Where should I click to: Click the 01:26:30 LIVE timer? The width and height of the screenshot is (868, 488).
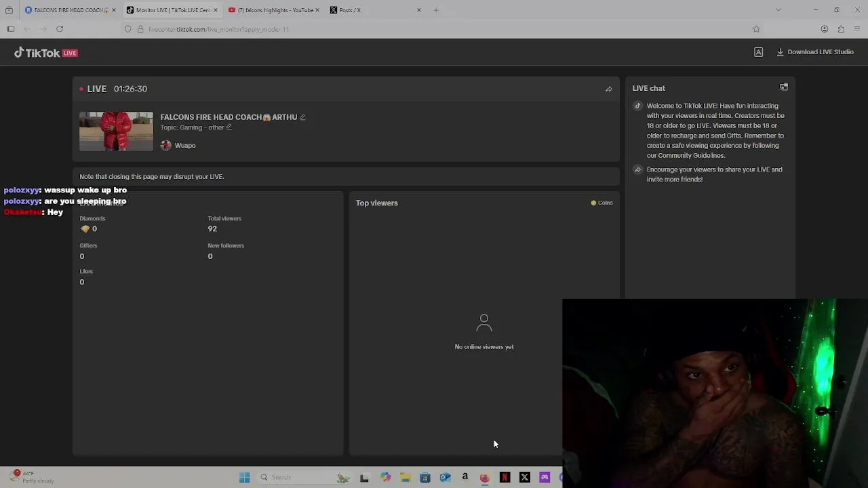tap(130, 89)
